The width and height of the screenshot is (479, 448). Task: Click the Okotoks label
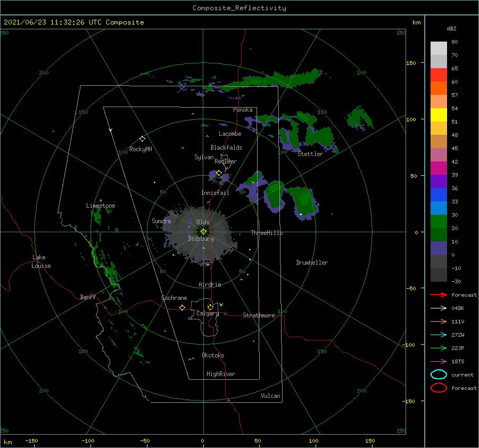tap(213, 355)
